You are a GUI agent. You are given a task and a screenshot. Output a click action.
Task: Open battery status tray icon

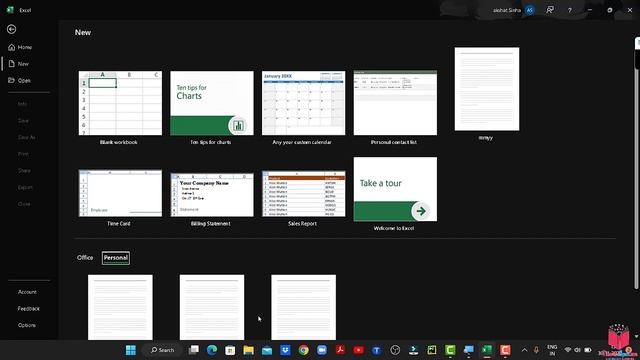tap(588, 350)
